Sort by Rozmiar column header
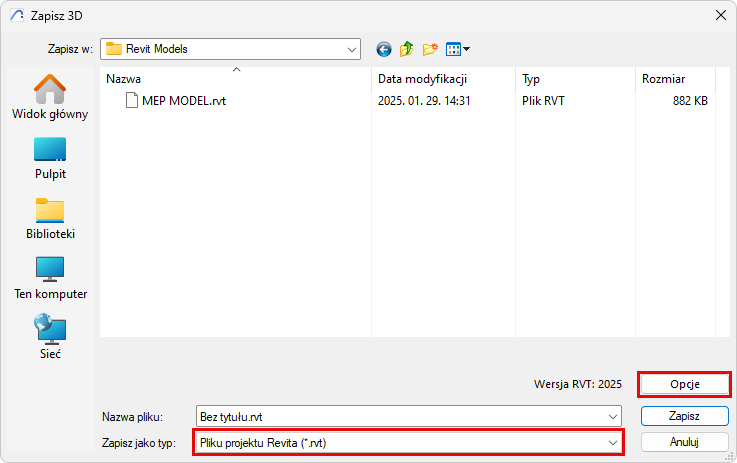Viewport: 737px width, 463px height. [675, 78]
